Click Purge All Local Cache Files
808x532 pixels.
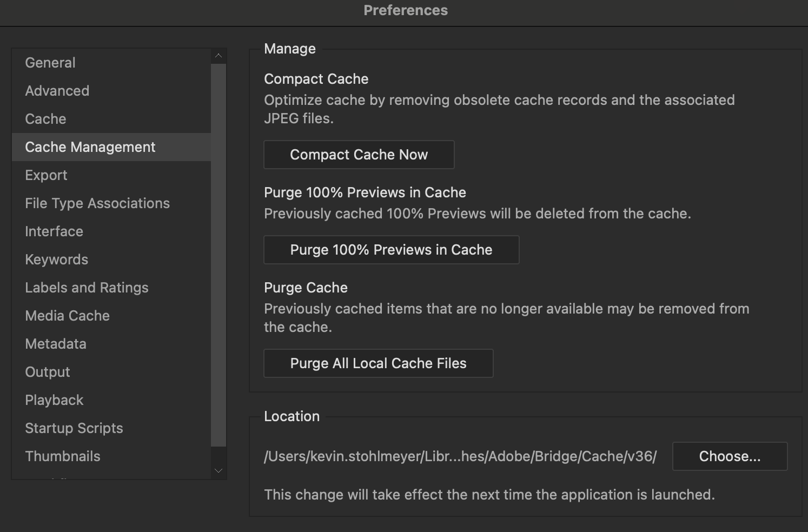coord(378,363)
